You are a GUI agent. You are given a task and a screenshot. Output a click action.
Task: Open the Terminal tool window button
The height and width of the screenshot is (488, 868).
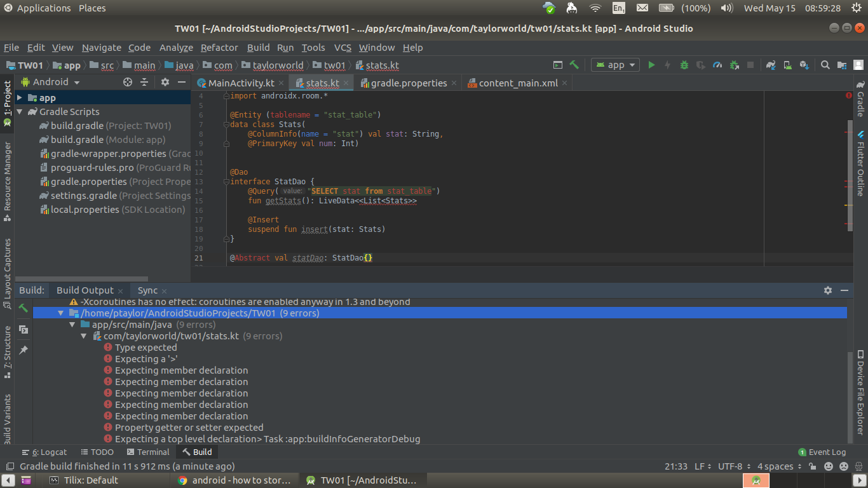tap(148, 452)
